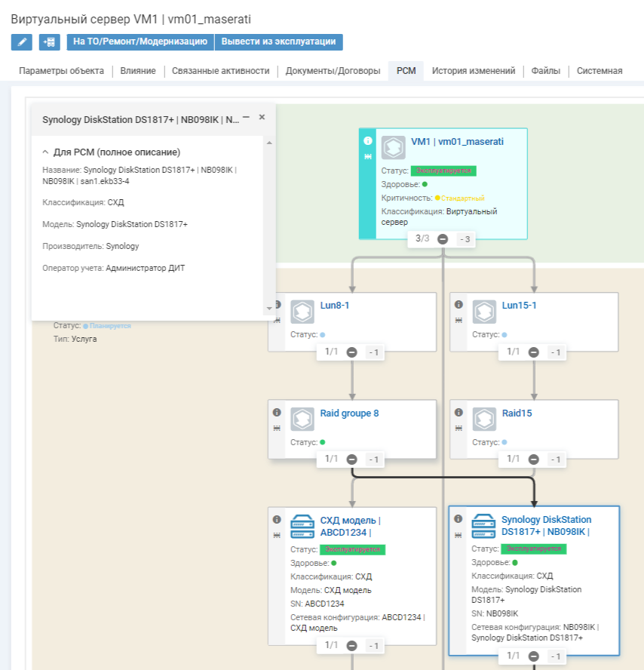Collapse children of СХД модель node
This screenshot has height=670, width=644.
352,646
